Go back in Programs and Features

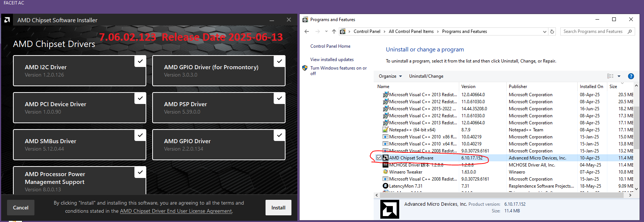(307, 31)
